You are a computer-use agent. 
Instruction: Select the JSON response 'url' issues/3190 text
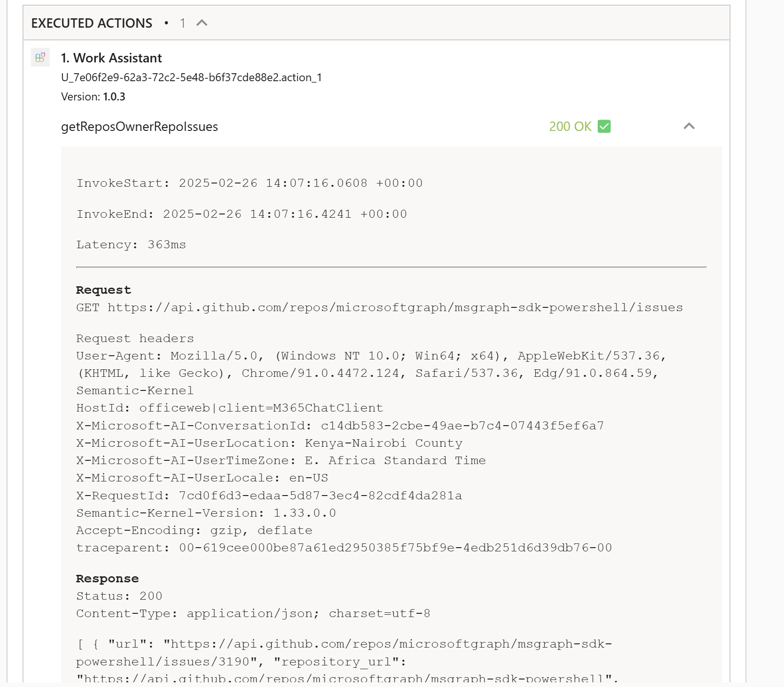(344, 653)
